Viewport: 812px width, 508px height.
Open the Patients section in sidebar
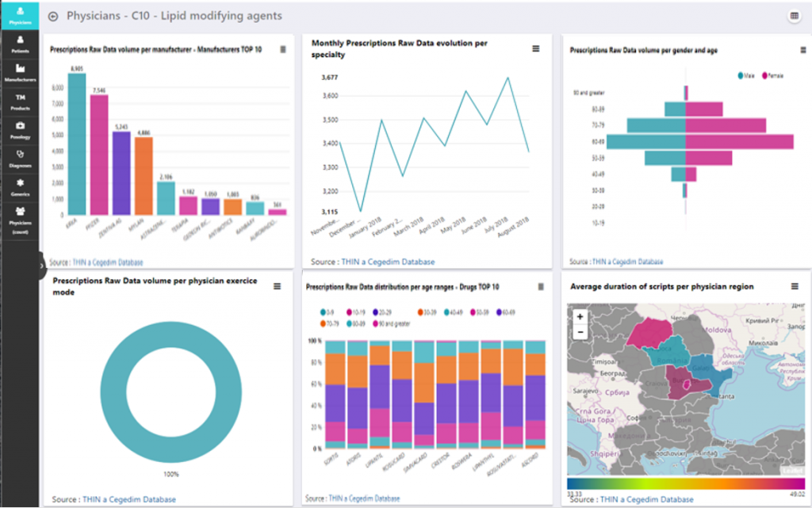[x=20, y=44]
